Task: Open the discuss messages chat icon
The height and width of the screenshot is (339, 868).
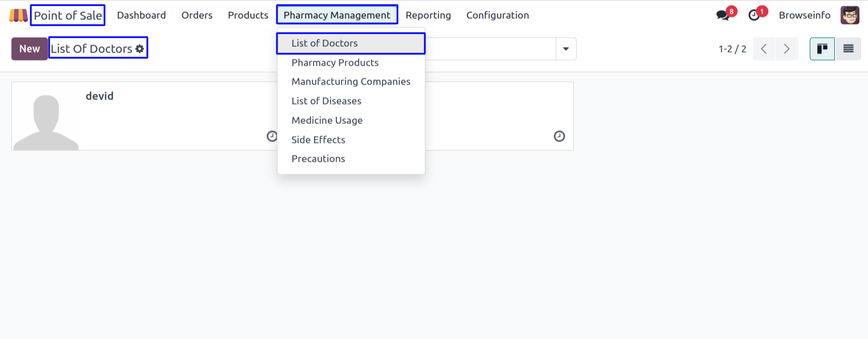Action: pos(723,15)
